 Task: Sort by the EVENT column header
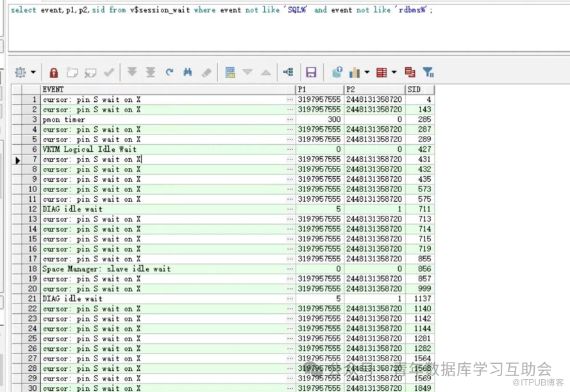[168, 90]
